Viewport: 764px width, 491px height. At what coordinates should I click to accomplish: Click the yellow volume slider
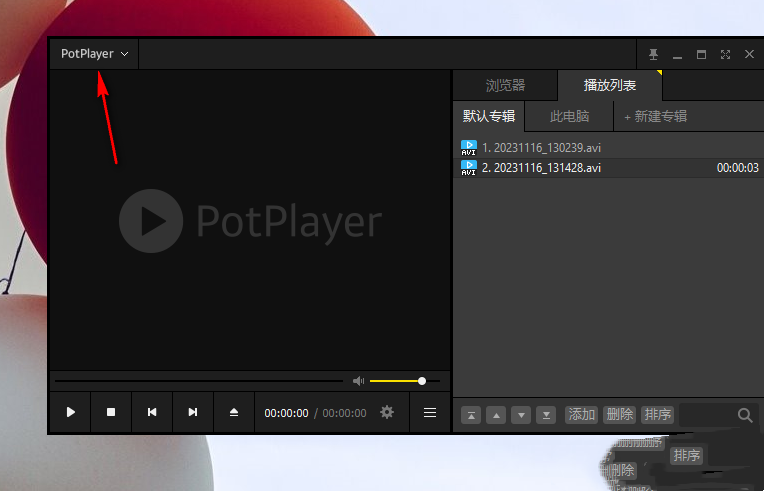tap(405, 381)
